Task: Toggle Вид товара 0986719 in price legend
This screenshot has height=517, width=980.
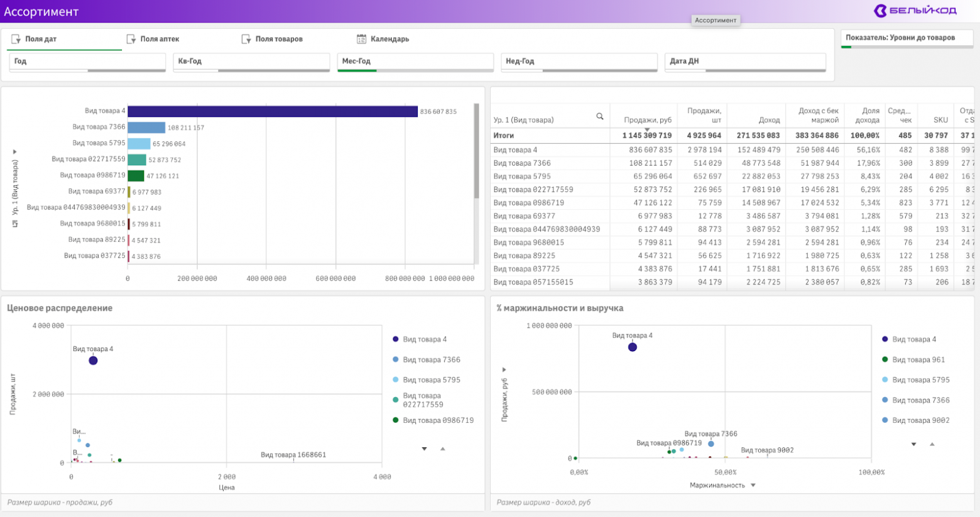Action: 433,420
